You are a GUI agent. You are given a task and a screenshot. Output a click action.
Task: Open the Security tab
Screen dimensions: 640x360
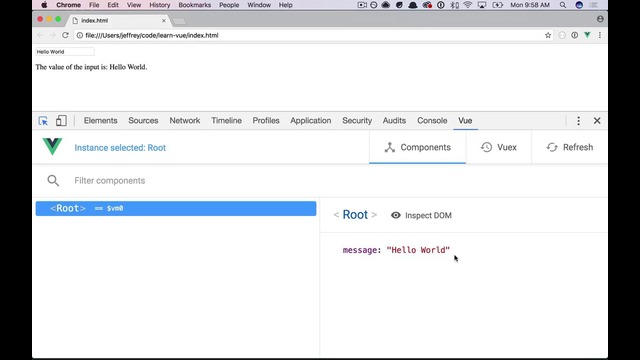tap(357, 120)
